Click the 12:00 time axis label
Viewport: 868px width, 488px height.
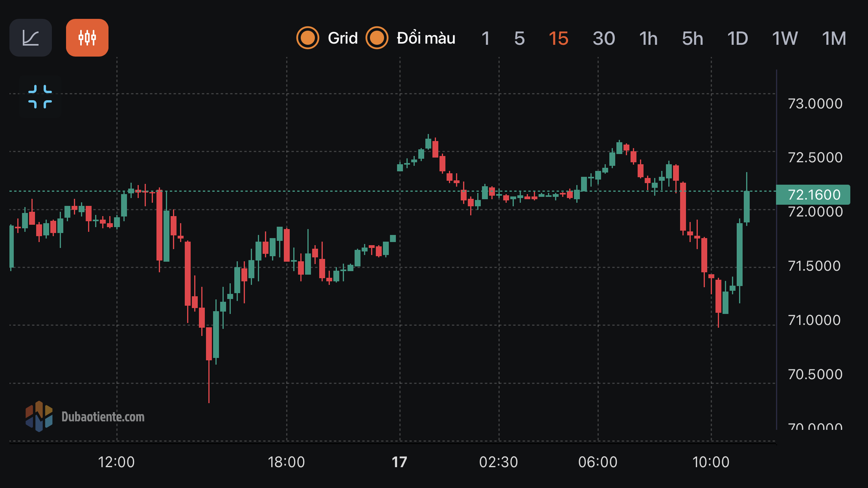click(x=116, y=462)
